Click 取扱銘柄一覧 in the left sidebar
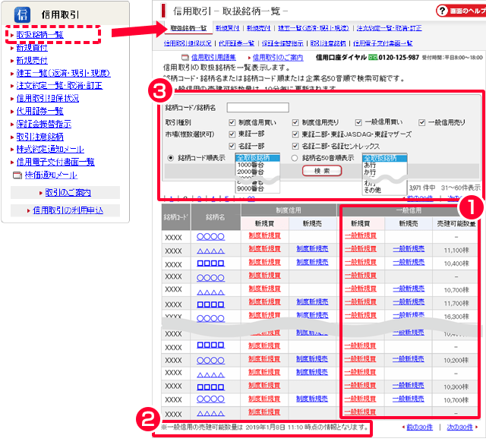Image resolution: width=486 pixels, height=448 pixels. tap(40, 35)
